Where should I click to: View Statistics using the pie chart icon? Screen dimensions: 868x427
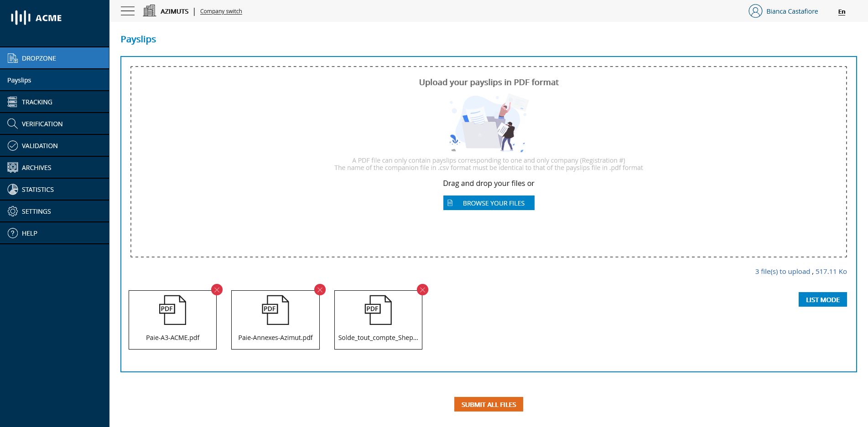point(12,189)
